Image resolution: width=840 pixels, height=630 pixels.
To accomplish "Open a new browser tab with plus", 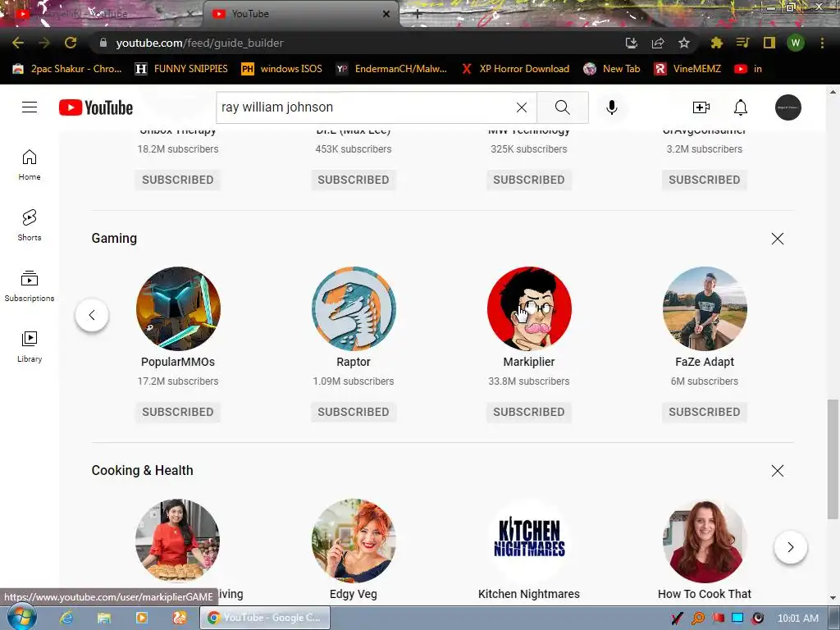I will coord(418,15).
